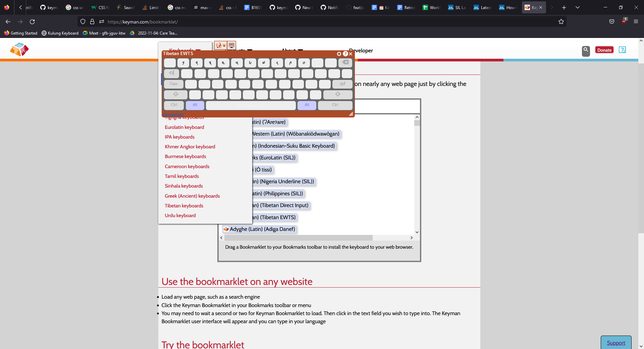
Task: Open the Developer menu item
Action: 361,50
